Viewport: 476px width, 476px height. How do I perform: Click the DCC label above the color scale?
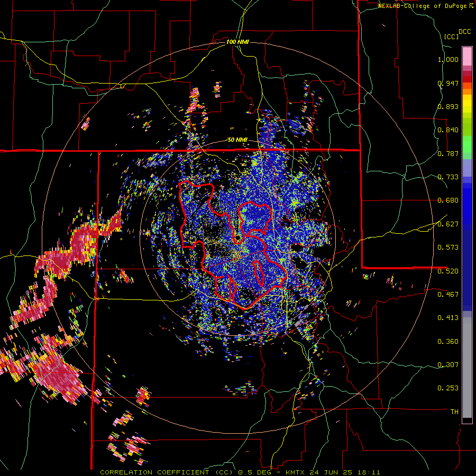coord(464,32)
